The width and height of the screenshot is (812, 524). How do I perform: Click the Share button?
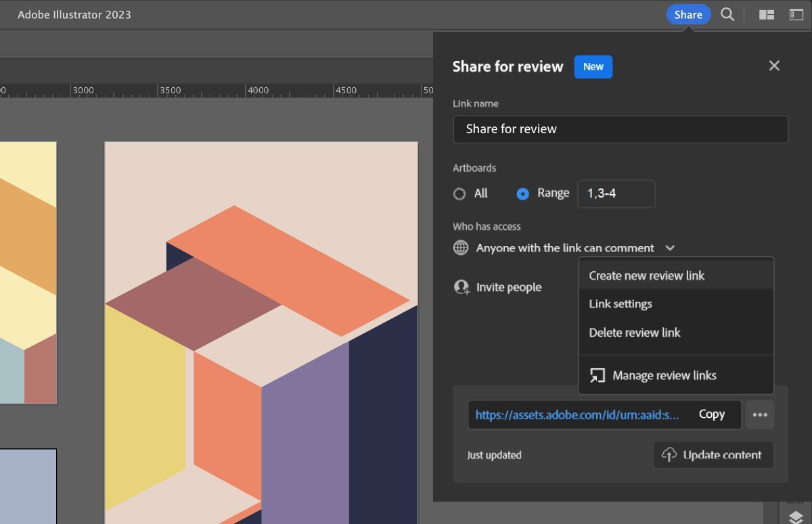[x=688, y=14]
